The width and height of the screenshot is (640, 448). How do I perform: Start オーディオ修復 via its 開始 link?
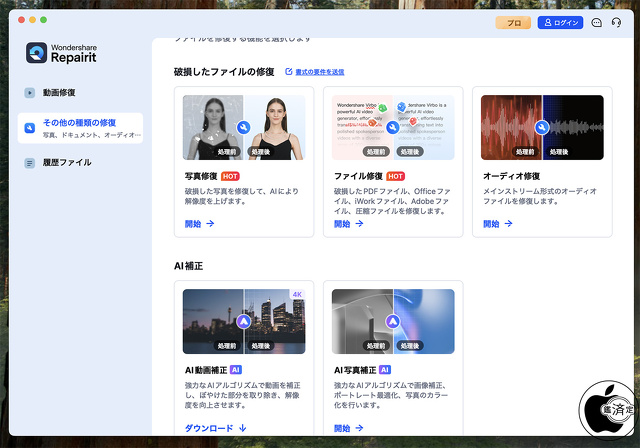[498, 224]
